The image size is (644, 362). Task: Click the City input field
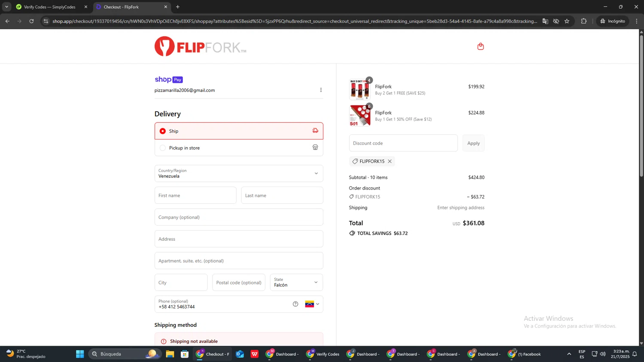181,282
